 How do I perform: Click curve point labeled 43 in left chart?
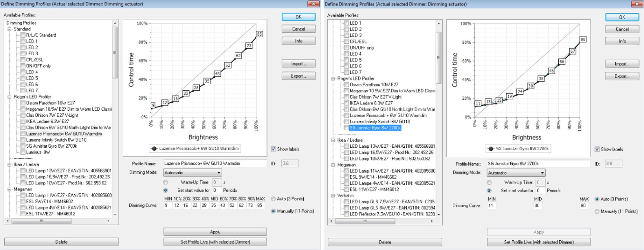(217, 74)
